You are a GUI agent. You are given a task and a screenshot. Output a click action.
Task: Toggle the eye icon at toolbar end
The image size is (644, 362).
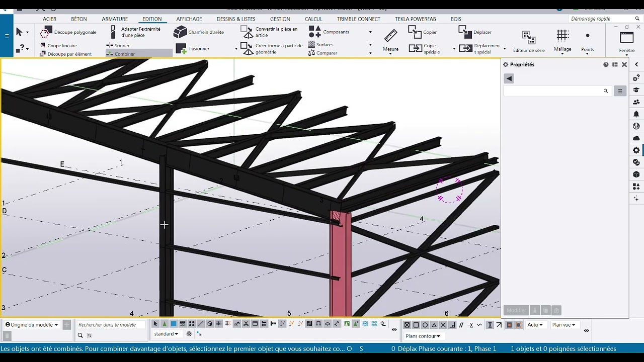[587, 330]
